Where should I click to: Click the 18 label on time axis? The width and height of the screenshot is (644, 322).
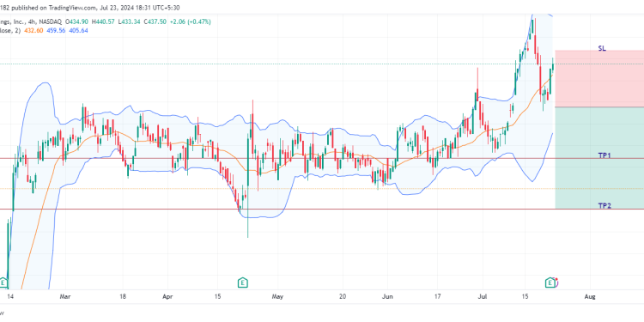click(x=122, y=296)
